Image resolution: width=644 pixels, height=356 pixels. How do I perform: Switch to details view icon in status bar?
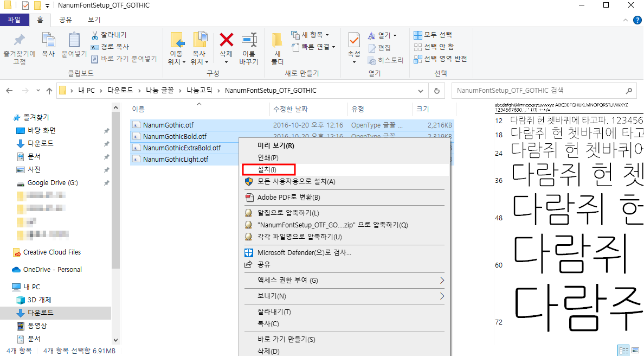tap(624, 351)
